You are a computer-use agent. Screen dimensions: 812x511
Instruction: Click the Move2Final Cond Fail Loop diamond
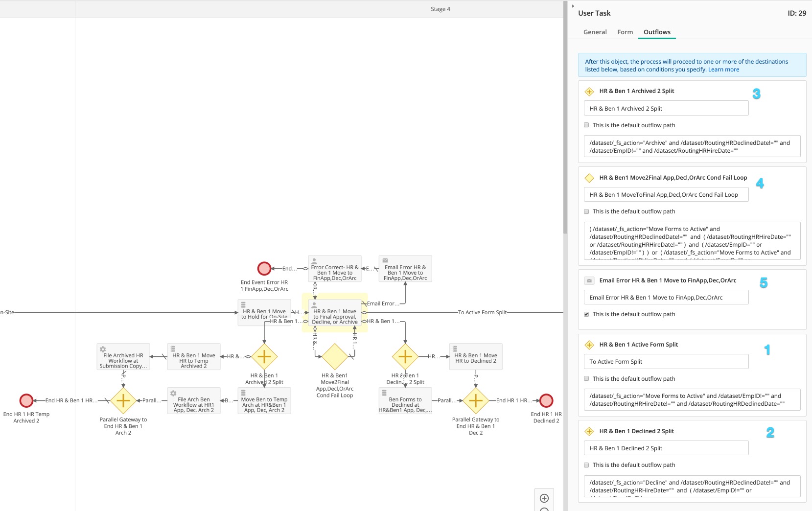(335, 357)
